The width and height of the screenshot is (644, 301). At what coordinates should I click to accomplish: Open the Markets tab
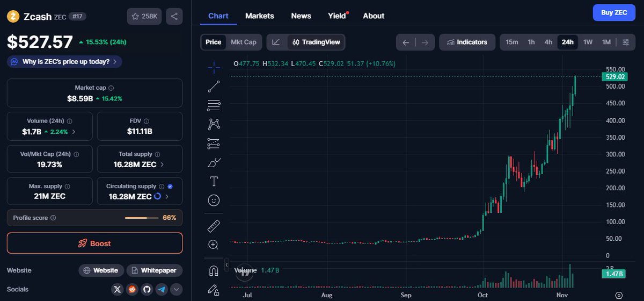coord(260,16)
